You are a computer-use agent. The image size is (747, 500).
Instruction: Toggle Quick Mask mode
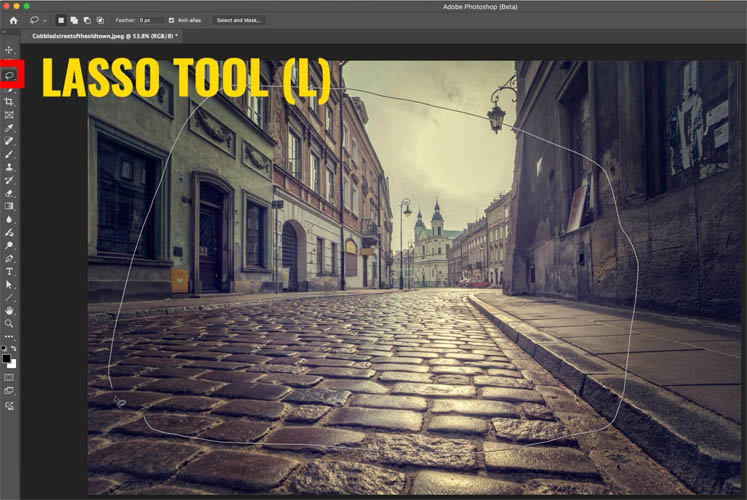click(x=9, y=377)
